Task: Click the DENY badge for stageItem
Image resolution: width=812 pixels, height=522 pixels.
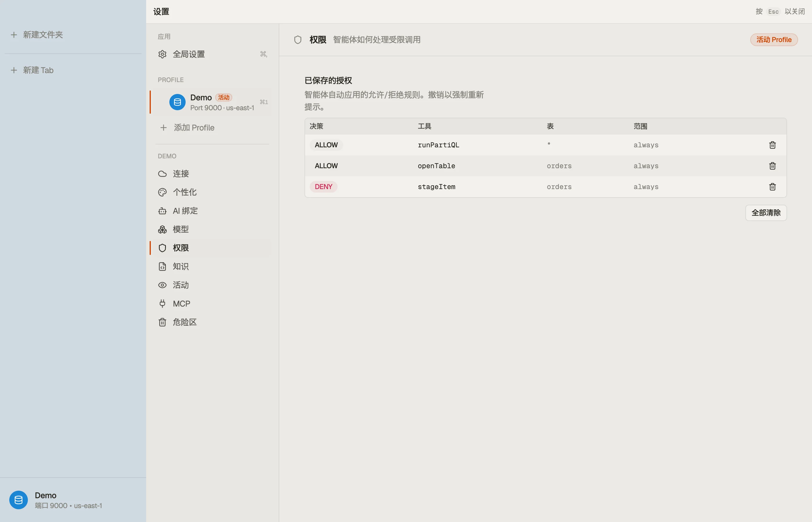Action: (324, 187)
